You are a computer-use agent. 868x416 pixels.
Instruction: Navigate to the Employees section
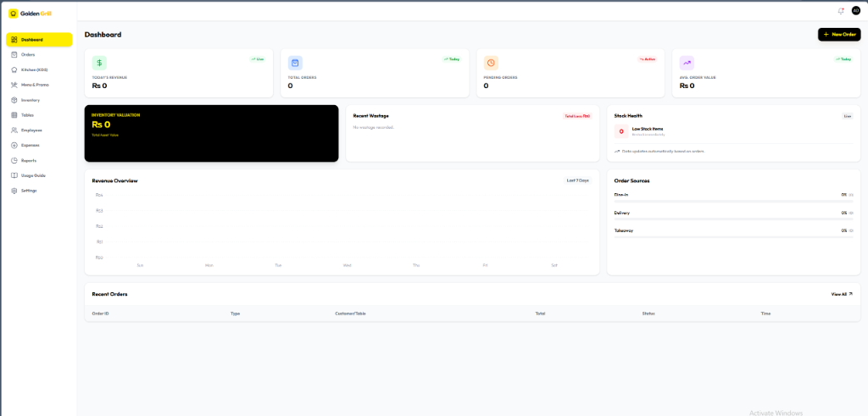(x=31, y=130)
